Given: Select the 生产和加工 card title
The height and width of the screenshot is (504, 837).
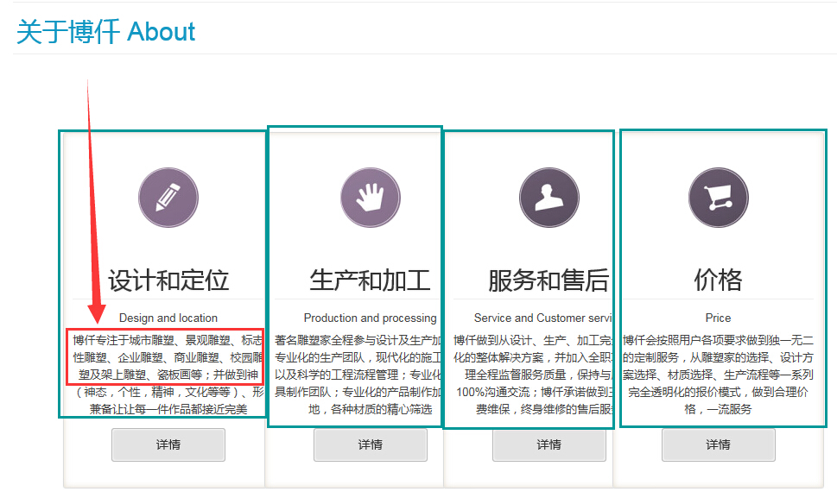Looking at the screenshot, I should coord(371,280).
